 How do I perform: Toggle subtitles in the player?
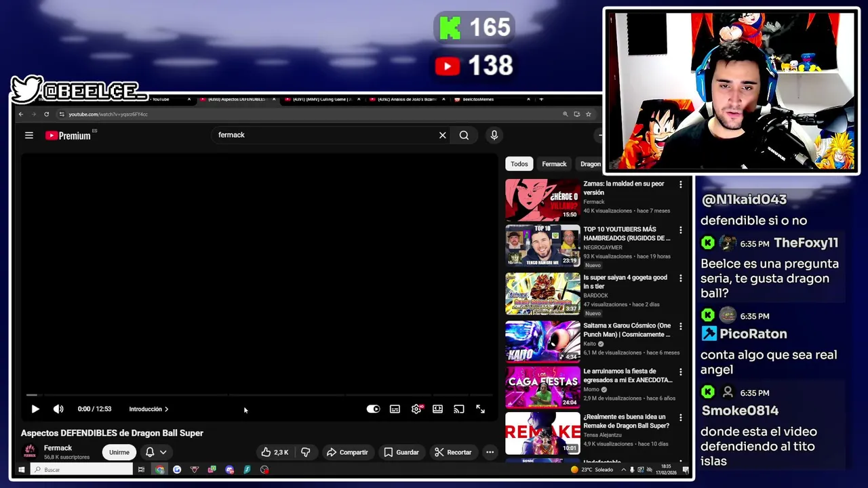395,409
